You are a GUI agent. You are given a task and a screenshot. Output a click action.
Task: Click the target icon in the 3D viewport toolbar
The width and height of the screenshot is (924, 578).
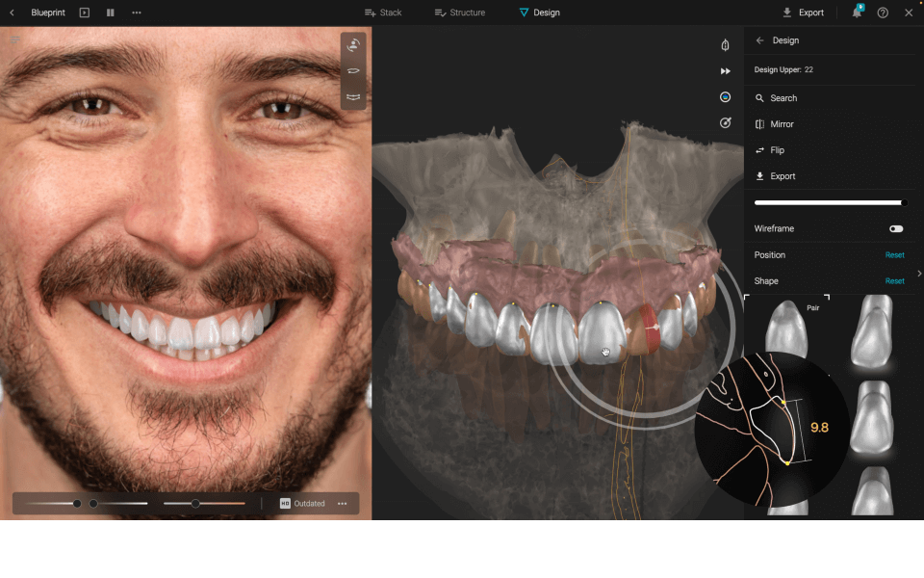pos(725,122)
